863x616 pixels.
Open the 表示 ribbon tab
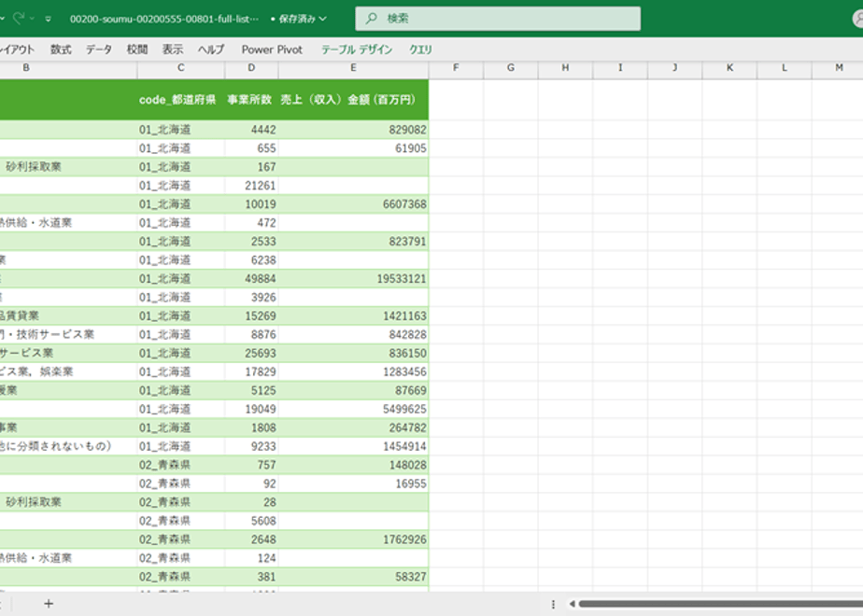172,49
